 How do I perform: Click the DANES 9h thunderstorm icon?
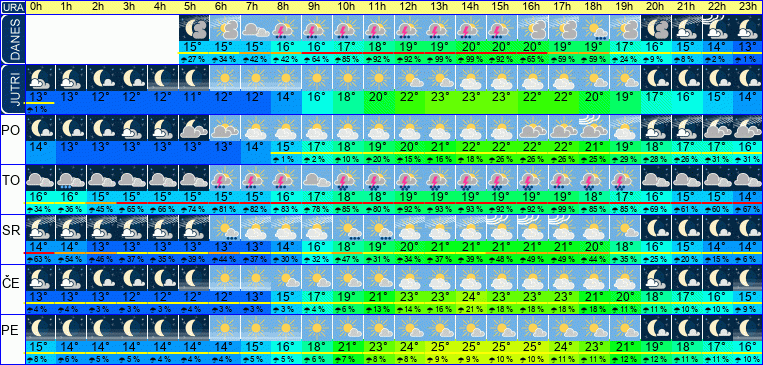click(317, 28)
